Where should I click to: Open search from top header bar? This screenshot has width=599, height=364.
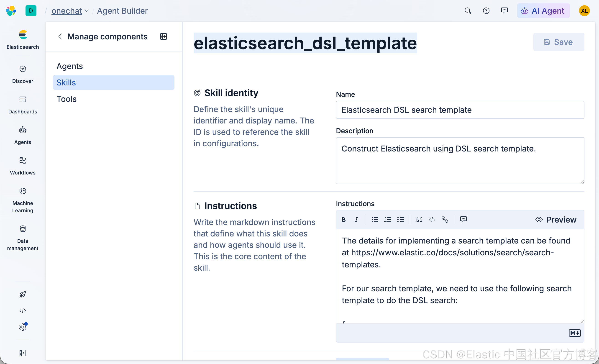(468, 11)
